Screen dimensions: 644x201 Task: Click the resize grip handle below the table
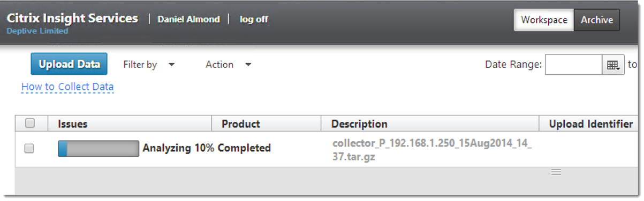[x=556, y=172]
